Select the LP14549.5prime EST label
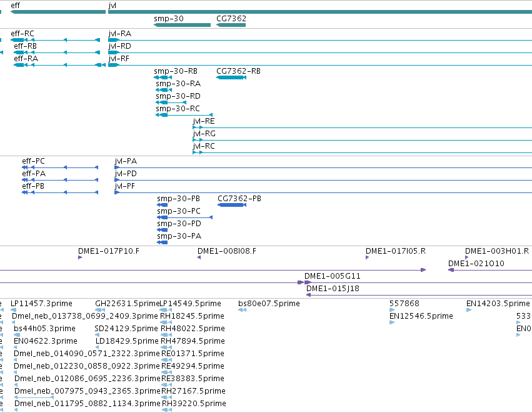 click(190, 304)
